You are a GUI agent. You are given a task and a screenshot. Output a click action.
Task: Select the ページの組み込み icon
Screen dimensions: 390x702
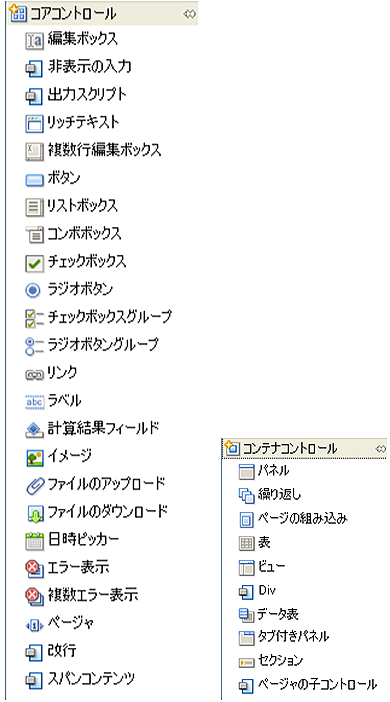click(246, 519)
